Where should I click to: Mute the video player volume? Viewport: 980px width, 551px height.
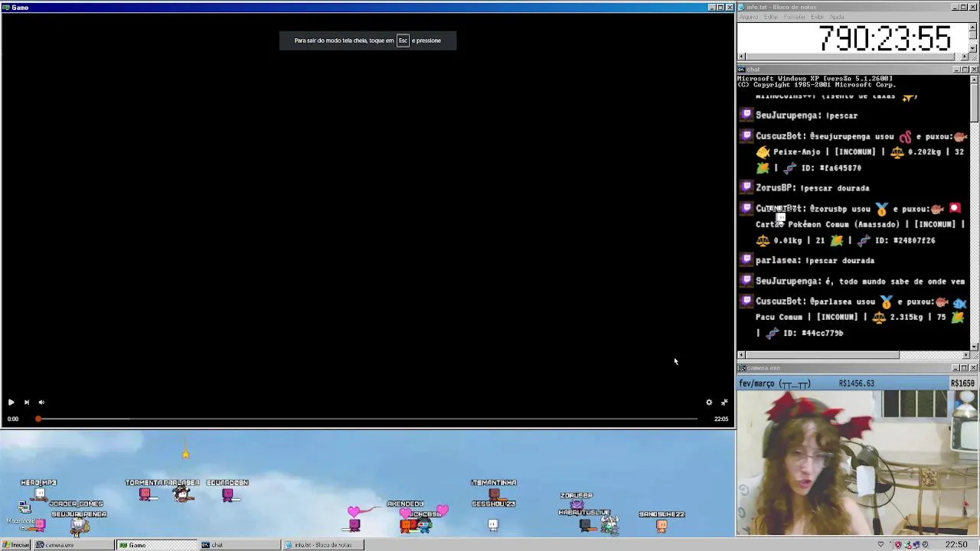click(41, 403)
